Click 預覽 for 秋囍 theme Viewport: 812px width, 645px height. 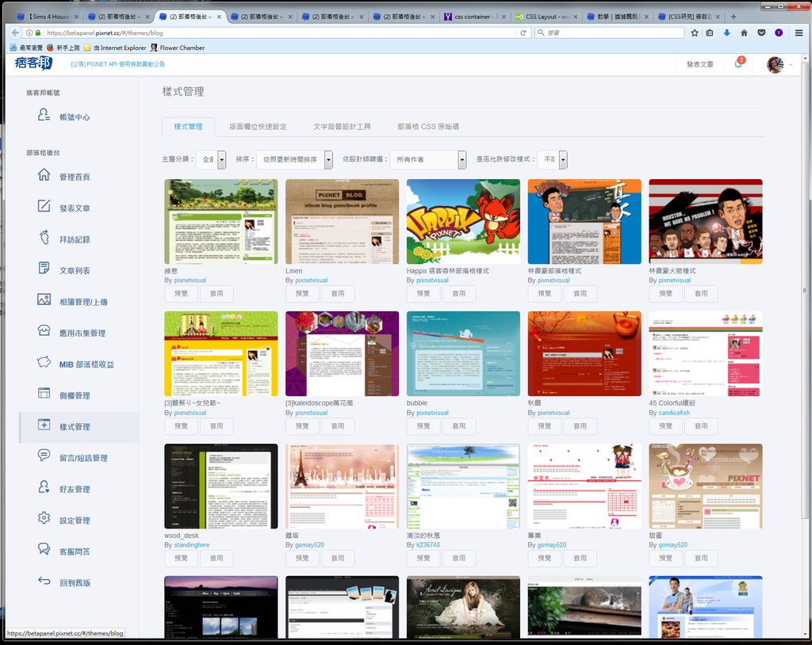[545, 426]
